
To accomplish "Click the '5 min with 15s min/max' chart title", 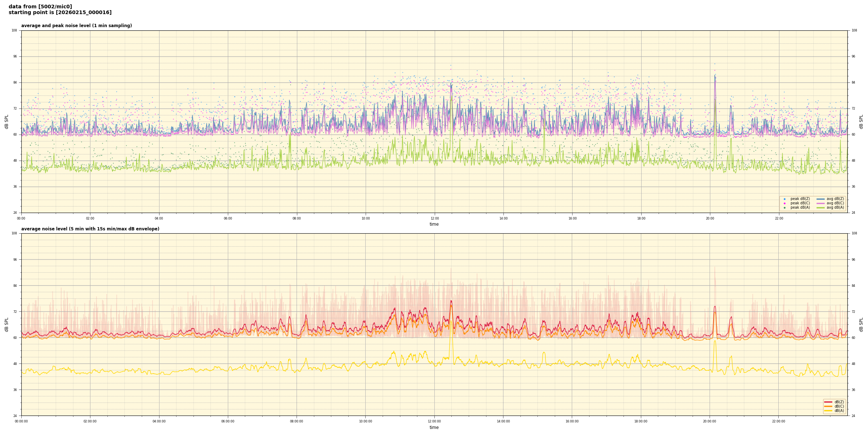I will pos(90,229).
